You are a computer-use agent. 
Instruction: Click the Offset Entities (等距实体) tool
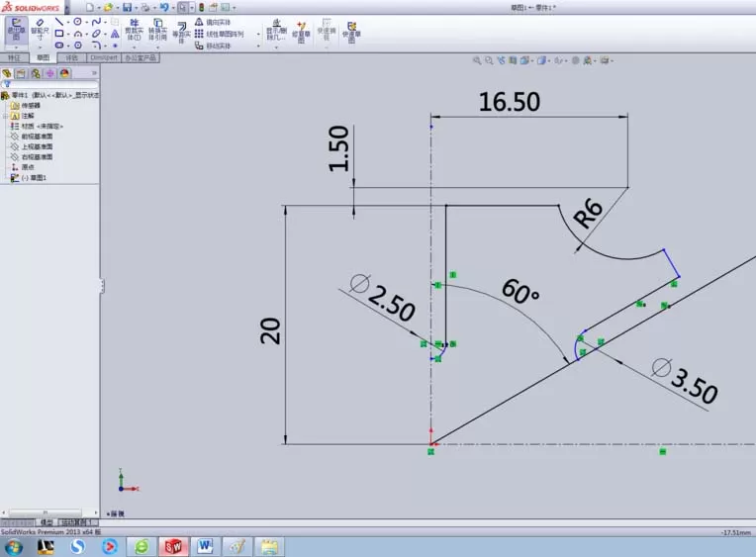(x=181, y=32)
